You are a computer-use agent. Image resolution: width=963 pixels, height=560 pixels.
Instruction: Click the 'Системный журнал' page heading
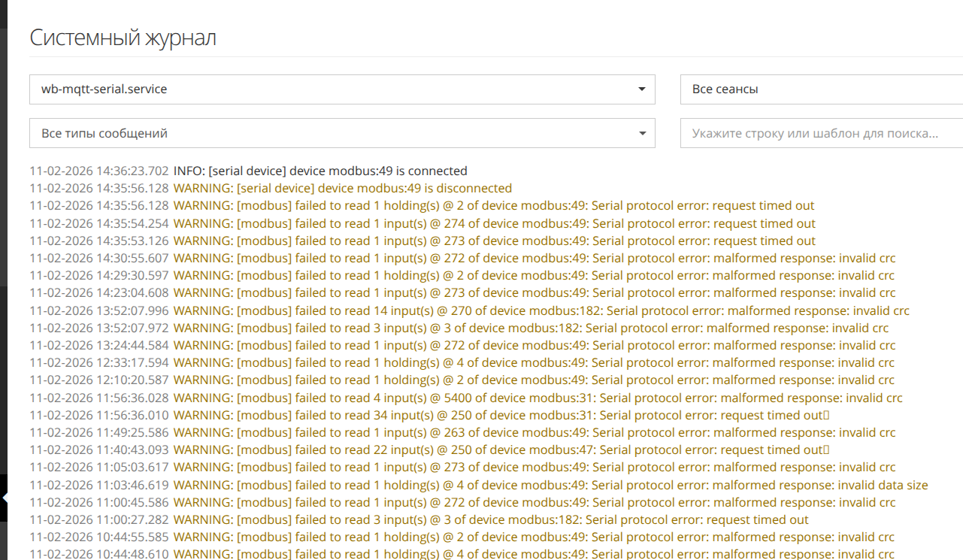pos(123,38)
